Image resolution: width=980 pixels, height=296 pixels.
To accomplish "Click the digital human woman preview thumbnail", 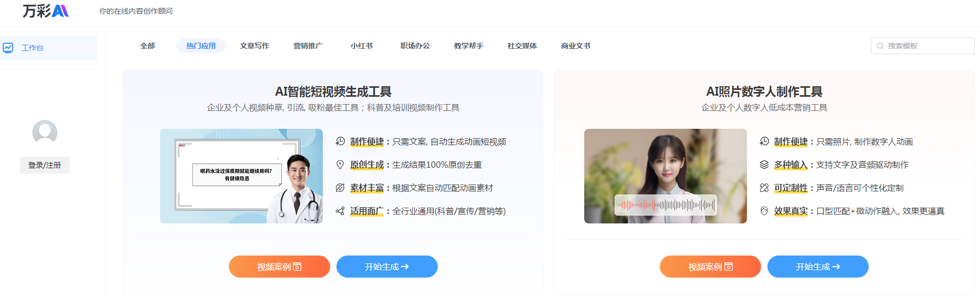I will coord(665,176).
